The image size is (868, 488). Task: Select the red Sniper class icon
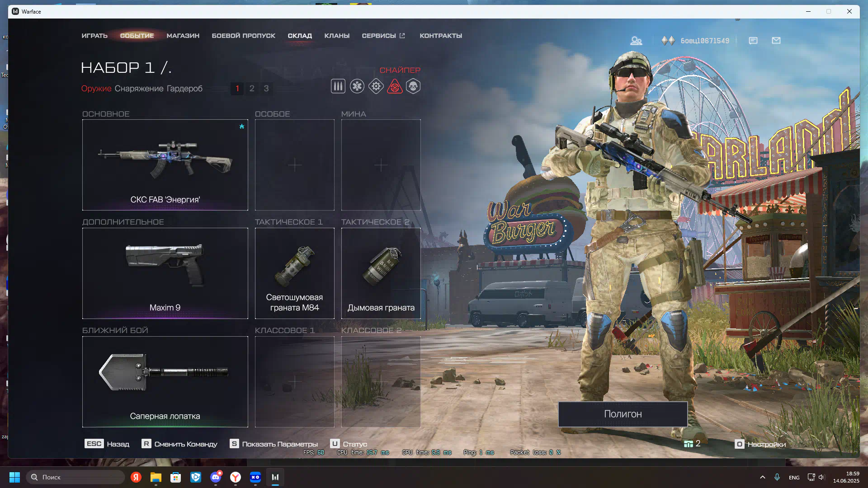point(395,86)
